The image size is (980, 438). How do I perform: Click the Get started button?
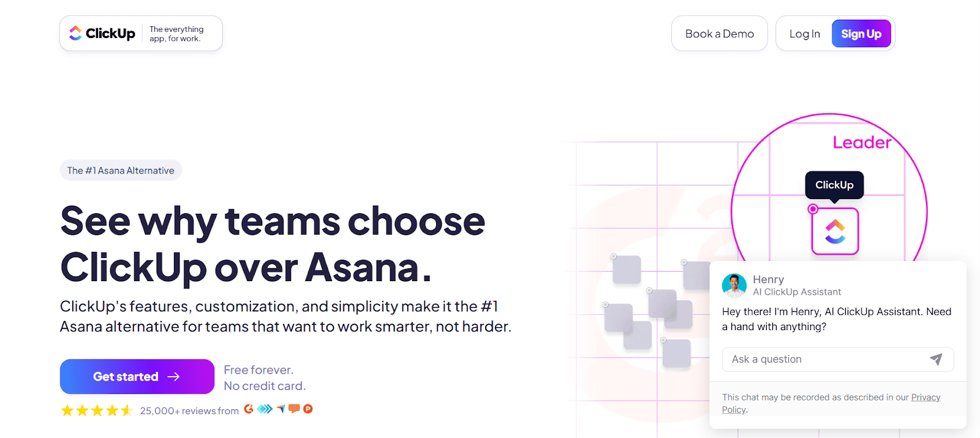pyautogui.click(x=137, y=377)
